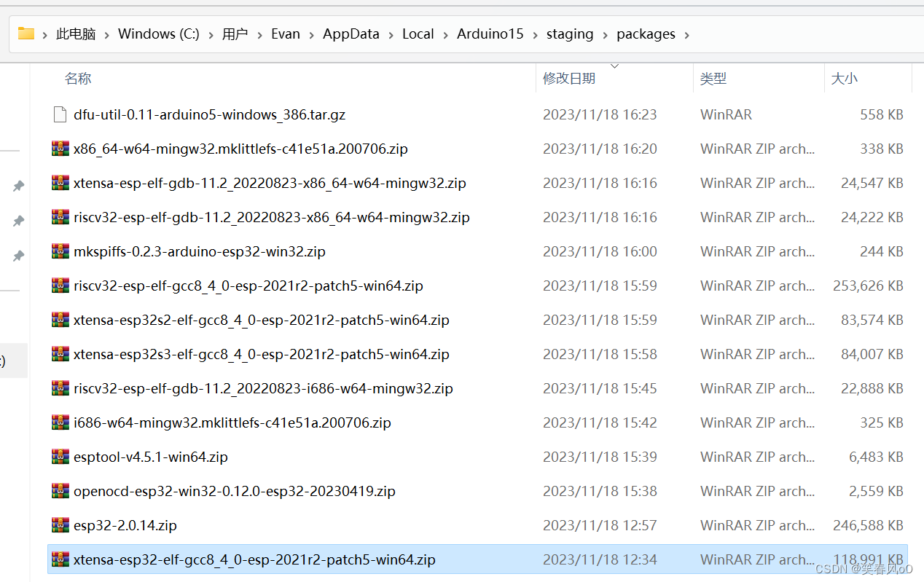Navigate to Windows (C:) in address bar
Image resolution: width=924 pixels, height=582 pixels.
pos(159,34)
